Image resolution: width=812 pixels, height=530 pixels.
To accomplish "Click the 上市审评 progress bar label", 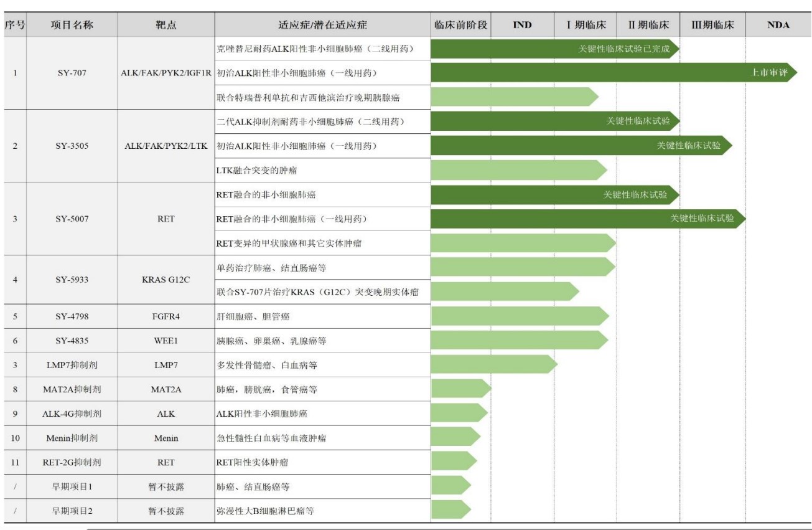I will coord(770,73).
